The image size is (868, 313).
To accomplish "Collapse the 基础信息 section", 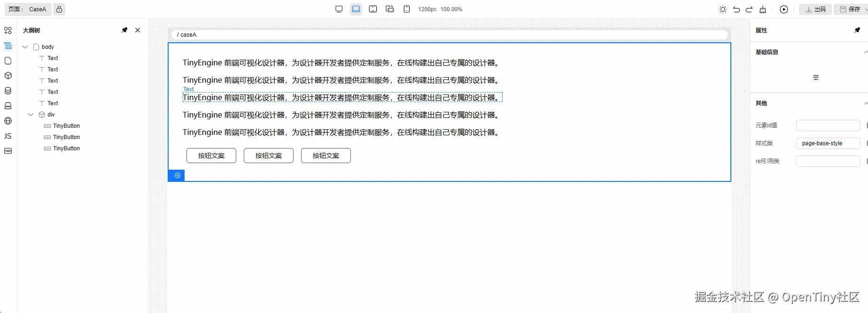I will coord(866,52).
